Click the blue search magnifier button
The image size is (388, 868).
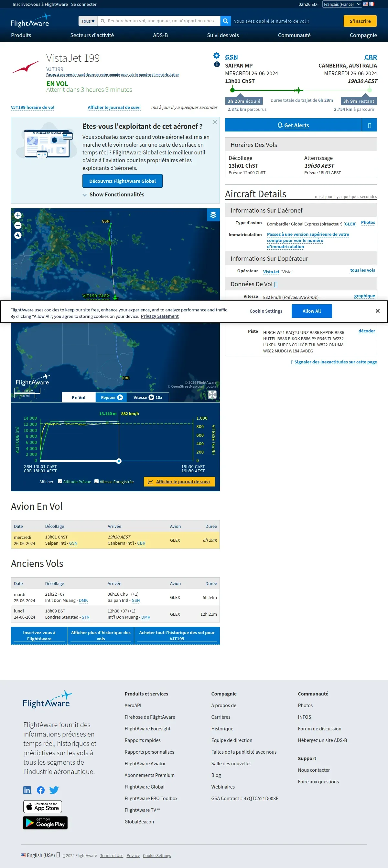(225, 21)
